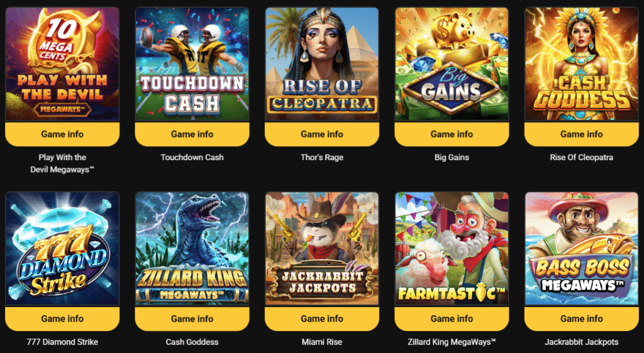Select the Bass Boss Megaways fisherman artwork

click(x=582, y=249)
